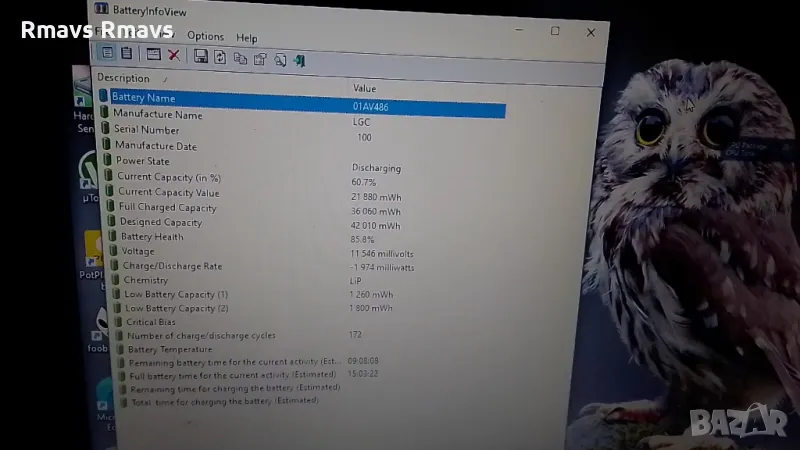The height and width of the screenshot is (450, 800).
Task: Click the PotPlayer desktop shortcut
Action: point(90,255)
